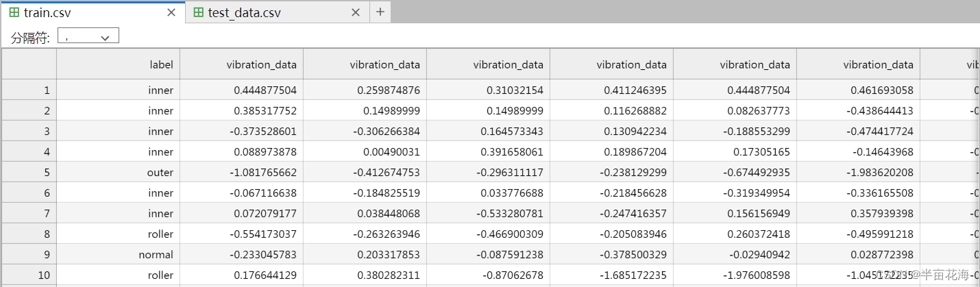Click cell value -0.188553299
980x287 pixels.
[x=735, y=131]
